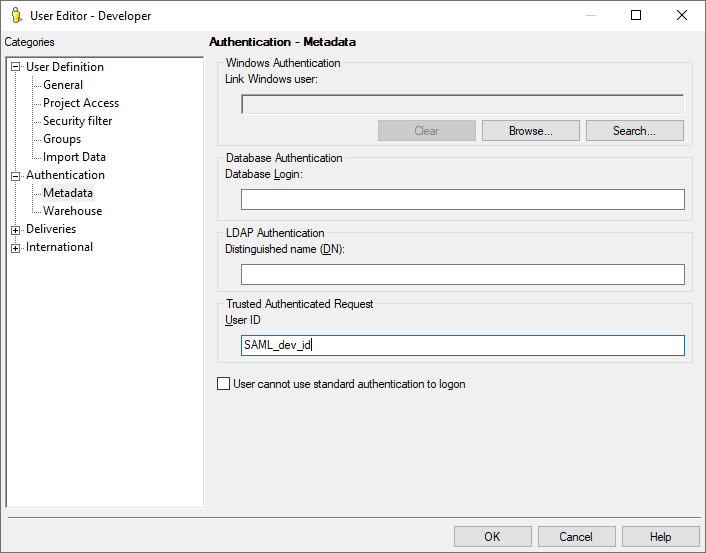
Task: Collapse the Authentication tree node
Action: pyautogui.click(x=16, y=175)
